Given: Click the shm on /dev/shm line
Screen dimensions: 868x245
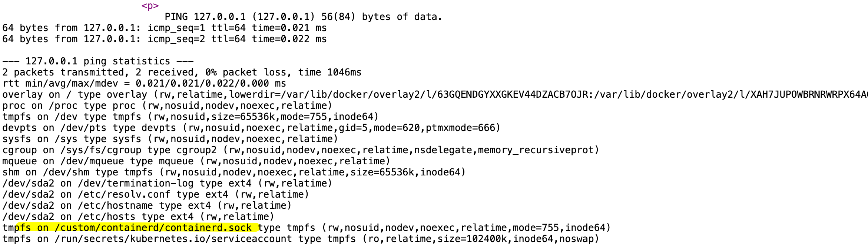Looking at the screenshot, I should coord(234,172).
